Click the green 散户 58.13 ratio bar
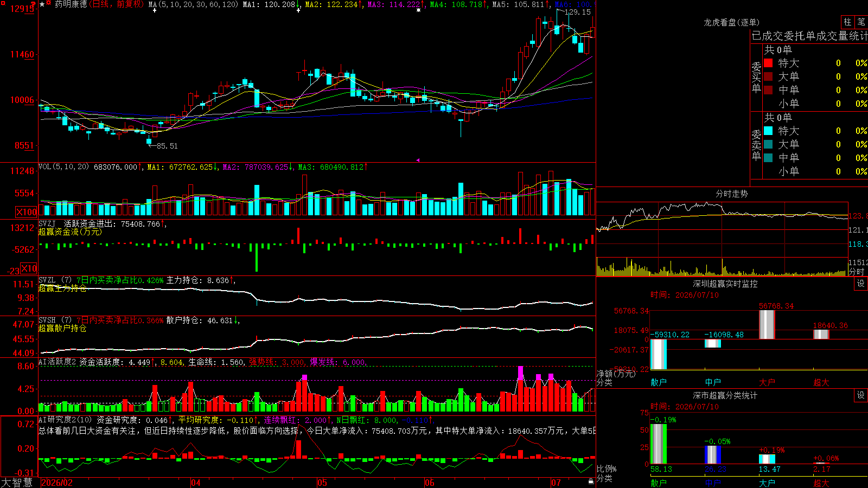 (x=659, y=444)
